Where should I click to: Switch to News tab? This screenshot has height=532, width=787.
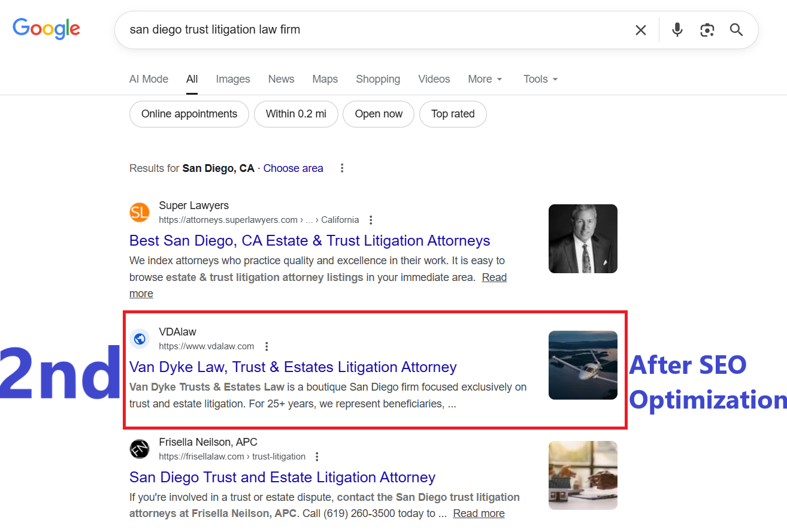click(281, 79)
